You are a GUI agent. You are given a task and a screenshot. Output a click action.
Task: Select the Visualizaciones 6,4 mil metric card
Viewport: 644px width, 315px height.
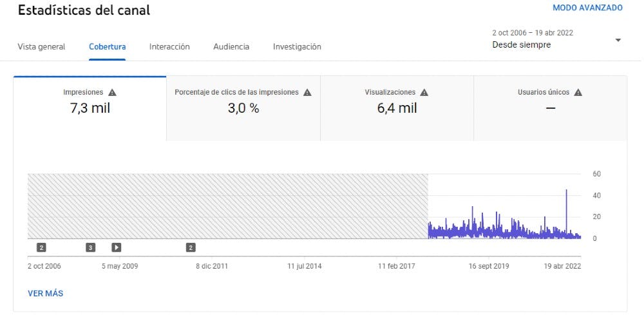click(397, 108)
